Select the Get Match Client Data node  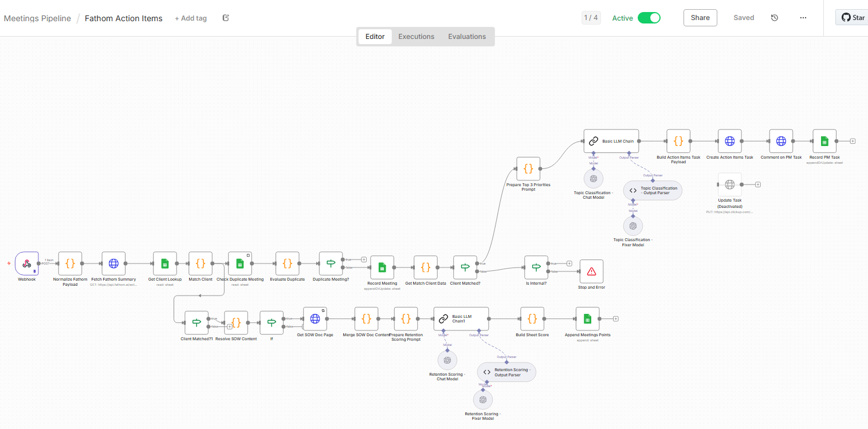click(426, 267)
